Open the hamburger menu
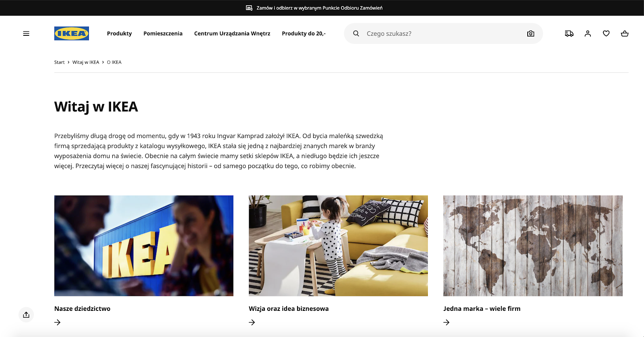Viewport: 644px width, 337px height. [x=26, y=34]
